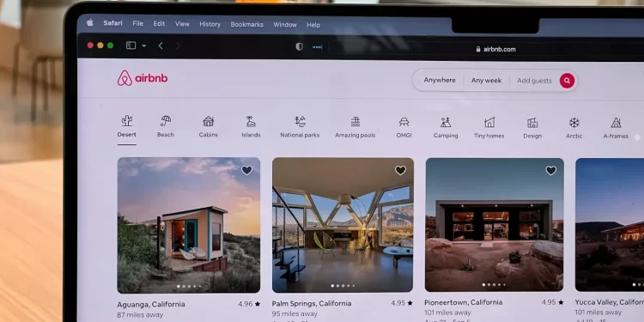644x322 pixels.
Task: Select the Arctic snowflake category icon
Action: 574,123
